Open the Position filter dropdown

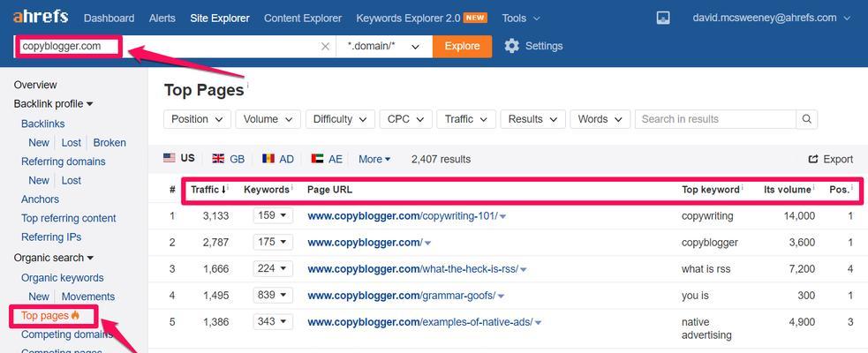197,119
